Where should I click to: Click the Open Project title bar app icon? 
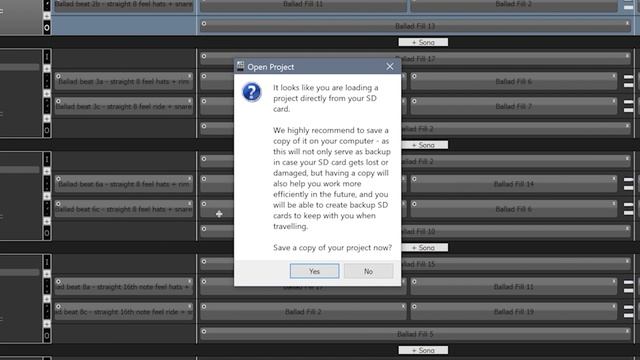(x=240, y=67)
